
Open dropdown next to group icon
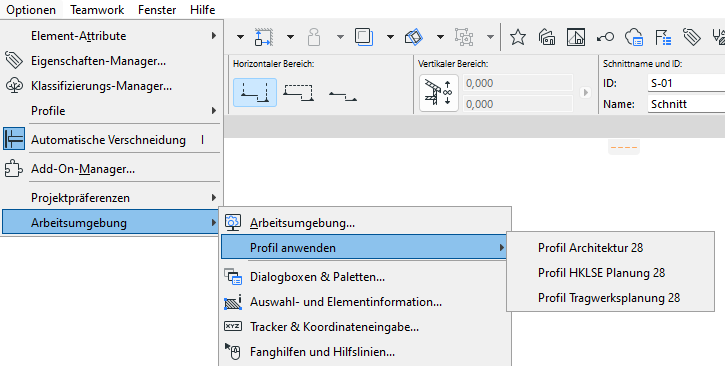pyautogui.click(x=490, y=37)
